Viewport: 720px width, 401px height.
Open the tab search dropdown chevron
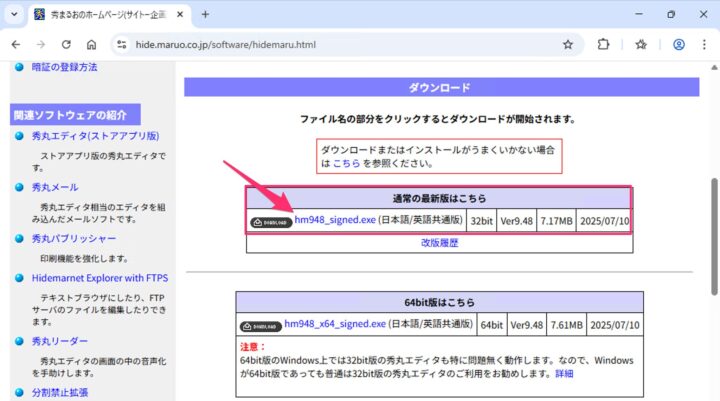click(x=14, y=14)
